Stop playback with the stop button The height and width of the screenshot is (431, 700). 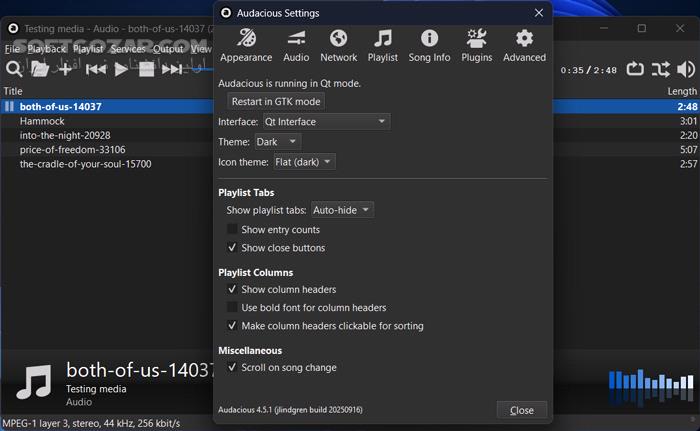147,69
